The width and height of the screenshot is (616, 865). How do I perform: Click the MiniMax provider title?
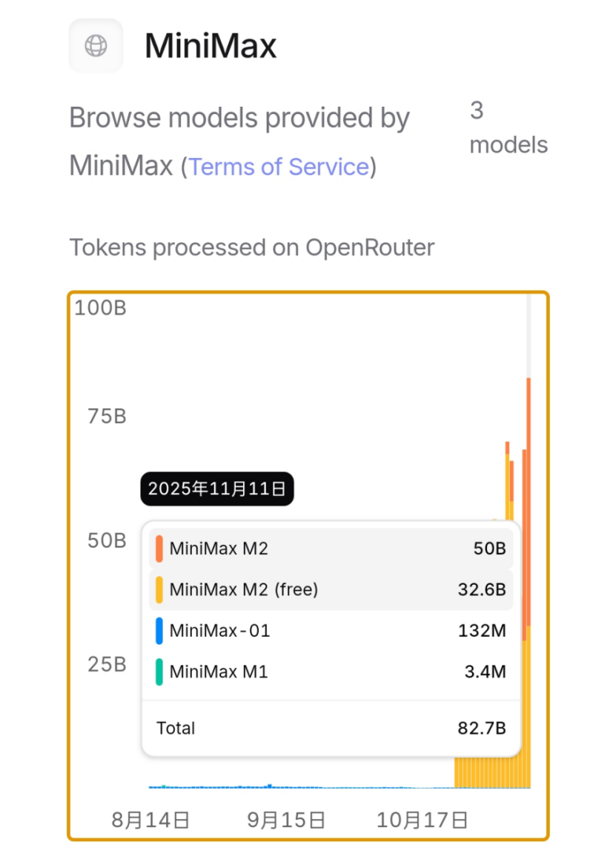coord(211,46)
